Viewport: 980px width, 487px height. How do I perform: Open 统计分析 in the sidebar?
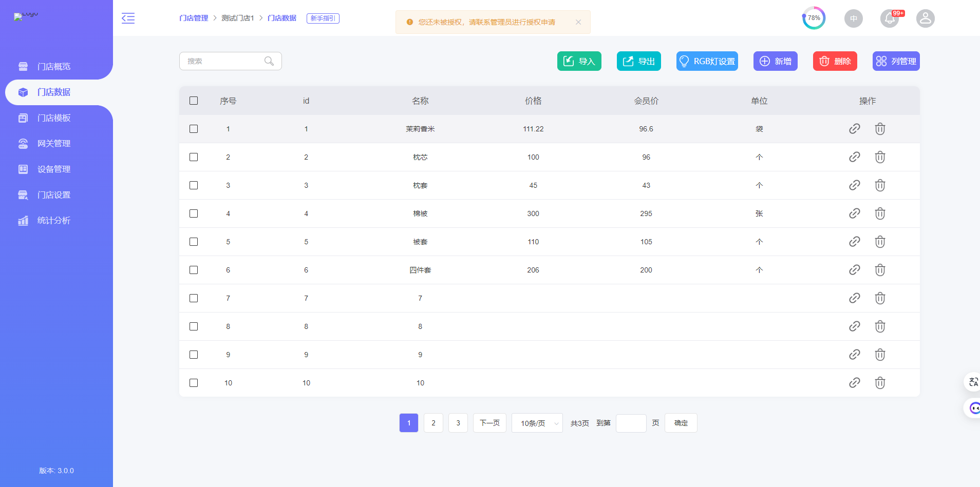pos(54,221)
